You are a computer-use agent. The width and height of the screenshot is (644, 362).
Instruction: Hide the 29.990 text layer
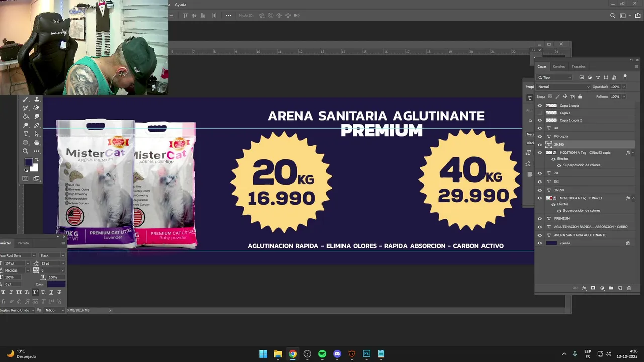pos(540,144)
